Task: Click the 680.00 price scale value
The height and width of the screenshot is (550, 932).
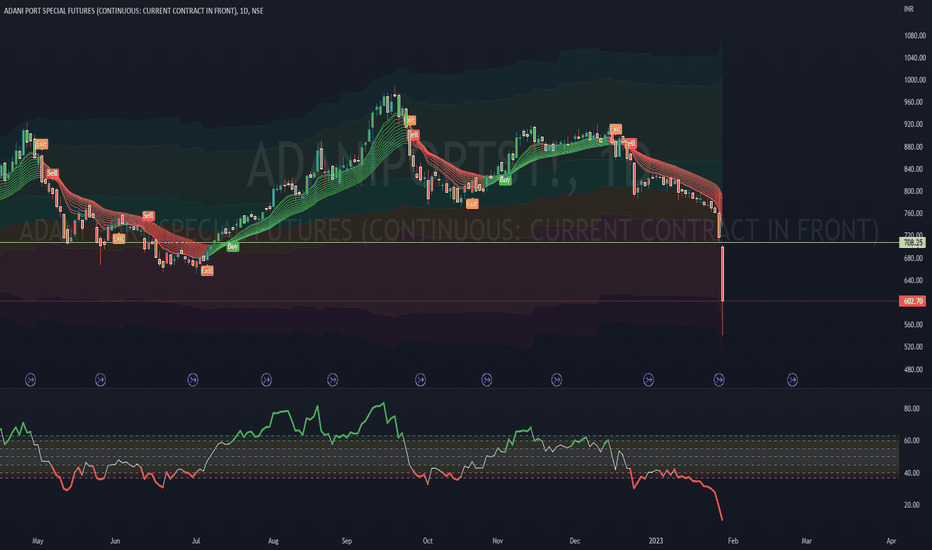Action: tap(915, 258)
